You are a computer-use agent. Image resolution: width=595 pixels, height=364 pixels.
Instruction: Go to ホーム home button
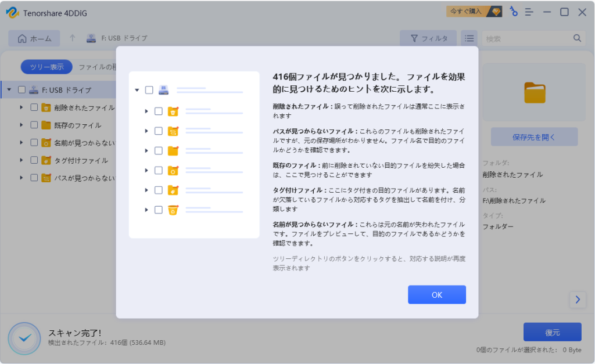[34, 38]
